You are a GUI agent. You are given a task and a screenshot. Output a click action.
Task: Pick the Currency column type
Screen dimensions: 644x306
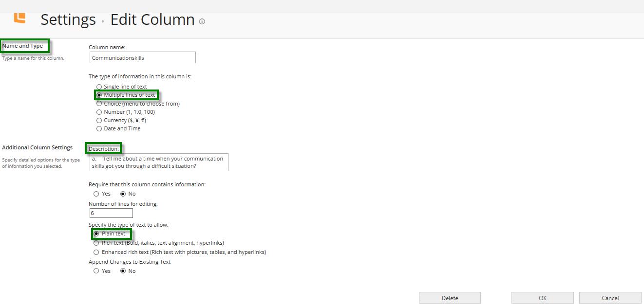pos(99,120)
